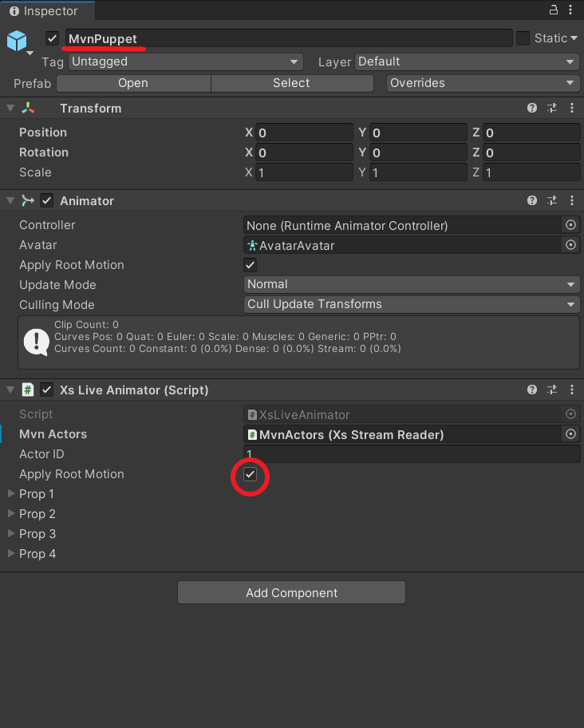
Task: Enable the Static checkbox
Action: tap(523, 38)
